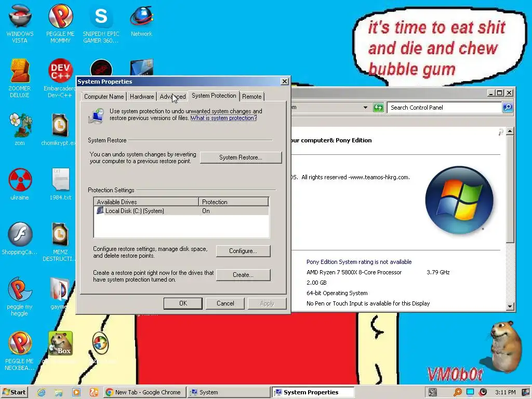Open the help question mark in System window

[x=501, y=132]
